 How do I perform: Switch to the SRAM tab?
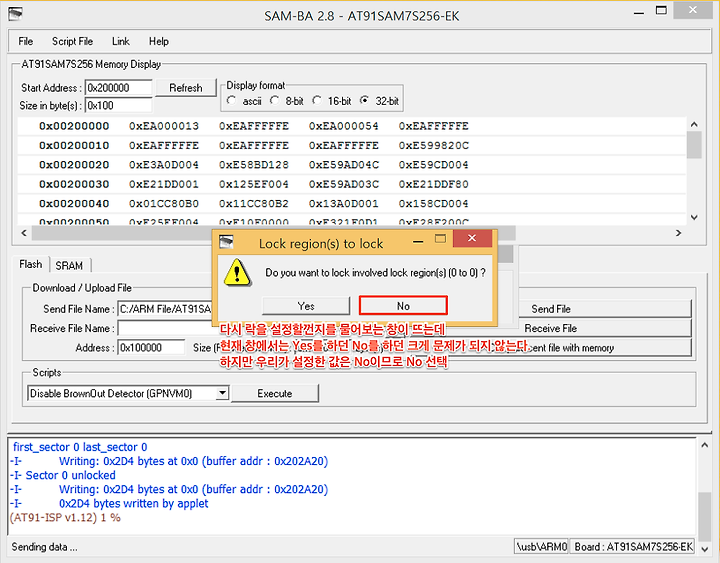coord(69,265)
